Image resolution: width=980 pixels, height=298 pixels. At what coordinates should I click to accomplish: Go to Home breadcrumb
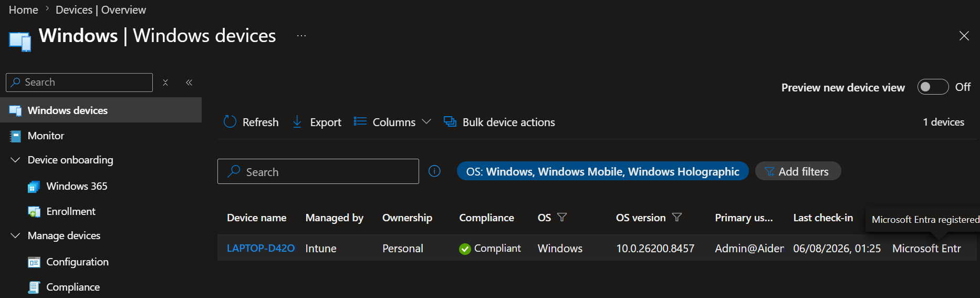coord(24,10)
